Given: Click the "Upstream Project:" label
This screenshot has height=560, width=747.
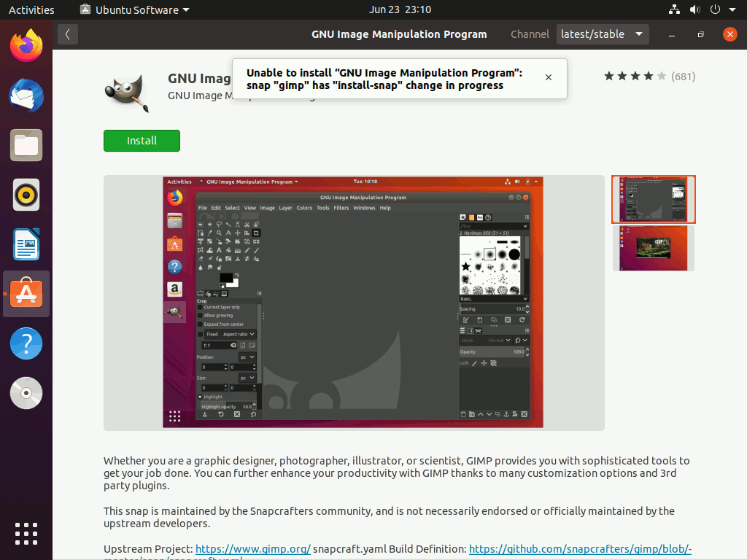Looking at the screenshot, I should 148,548.
